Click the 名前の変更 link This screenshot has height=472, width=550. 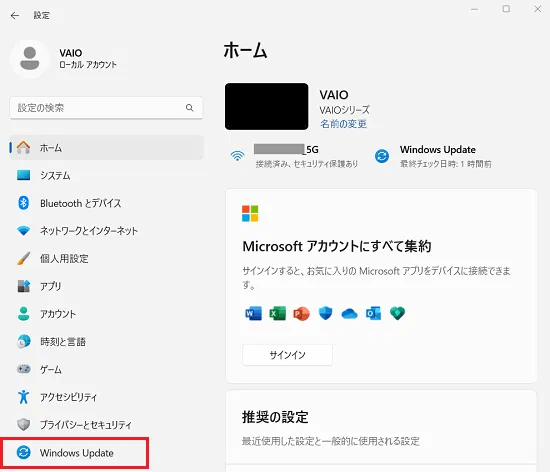click(343, 123)
